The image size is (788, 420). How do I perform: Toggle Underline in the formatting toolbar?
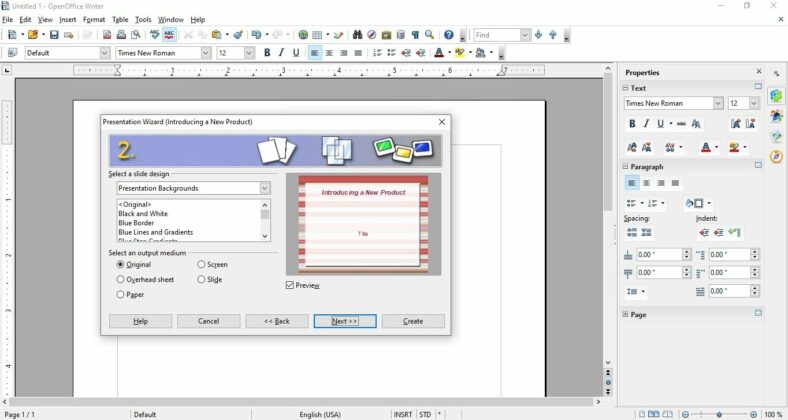[x=296, y=53]
